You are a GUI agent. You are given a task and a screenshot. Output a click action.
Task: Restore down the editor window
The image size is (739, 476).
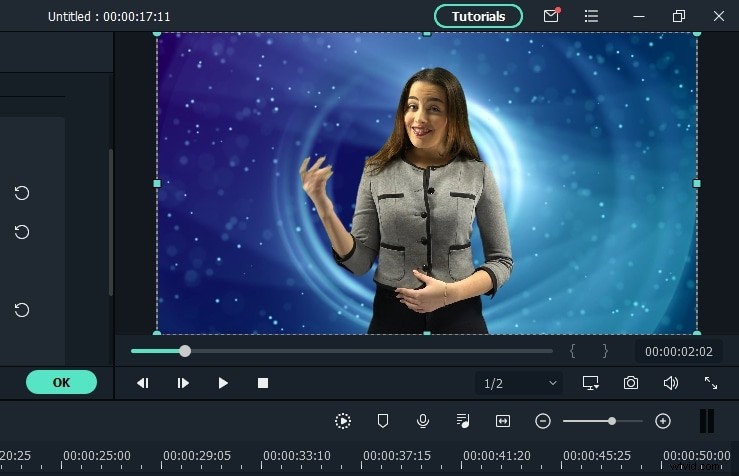(679, 16)
